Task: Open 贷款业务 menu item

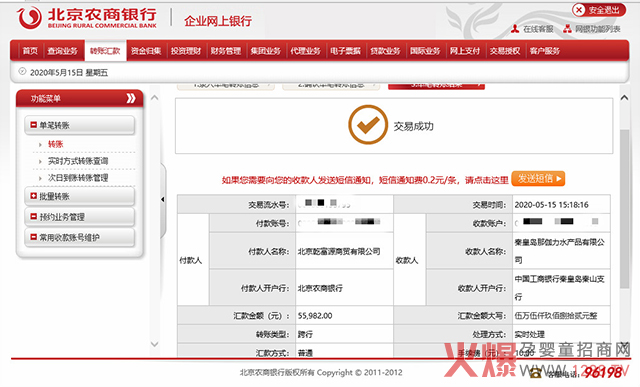Action: click(x=385, y=51)
